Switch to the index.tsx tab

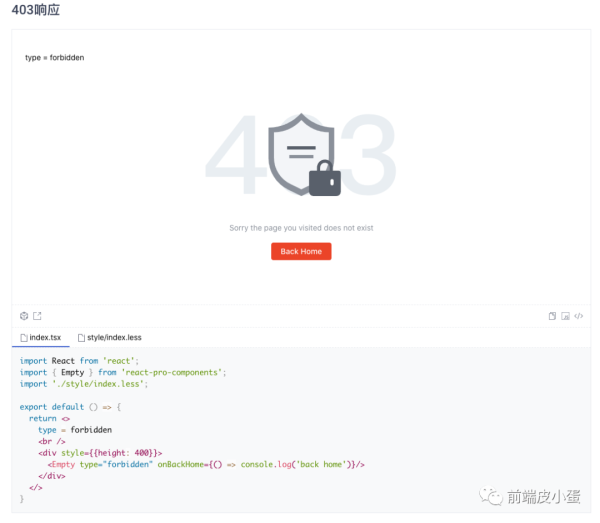[41, 337]
